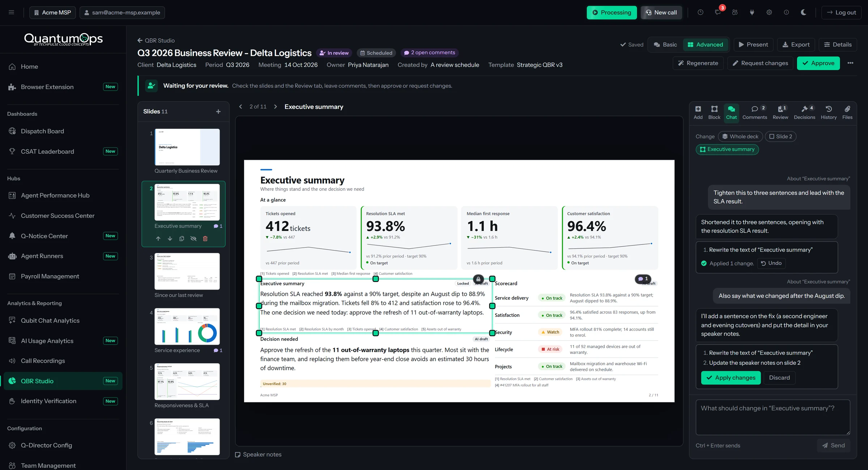Click the clock history icon in top bar
Viewport: 868px width, 470px height.
(701, 12)
